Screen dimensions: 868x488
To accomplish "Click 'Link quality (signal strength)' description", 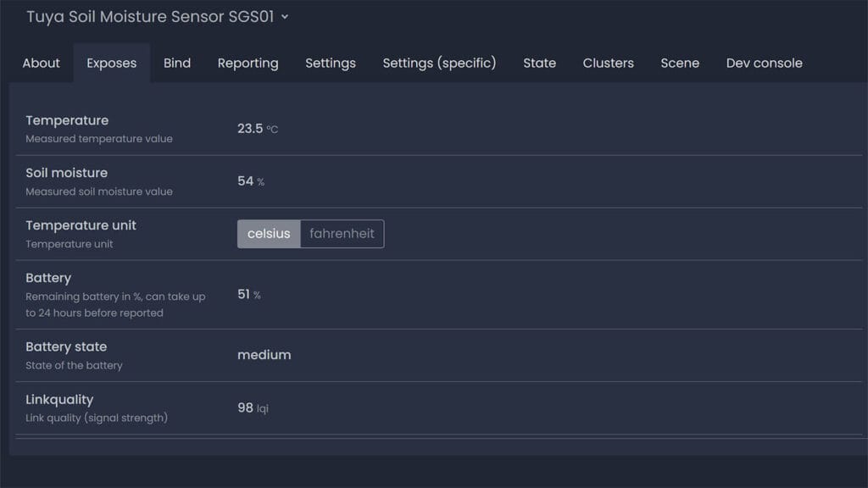I will click(97, 418).
